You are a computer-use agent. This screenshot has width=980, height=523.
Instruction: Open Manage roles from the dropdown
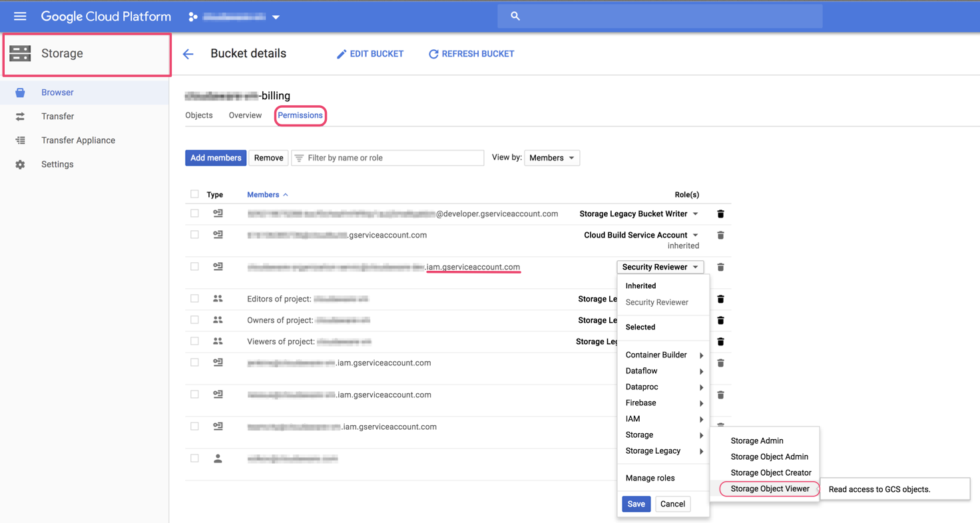[650, 478]
